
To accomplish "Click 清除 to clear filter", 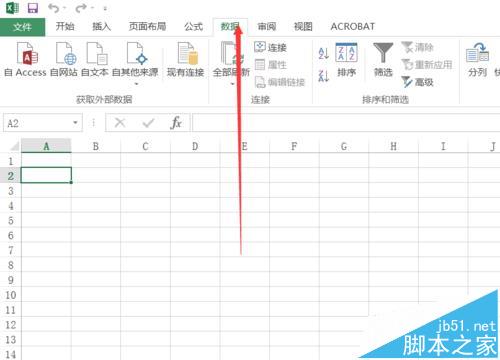I will point(418,47).
